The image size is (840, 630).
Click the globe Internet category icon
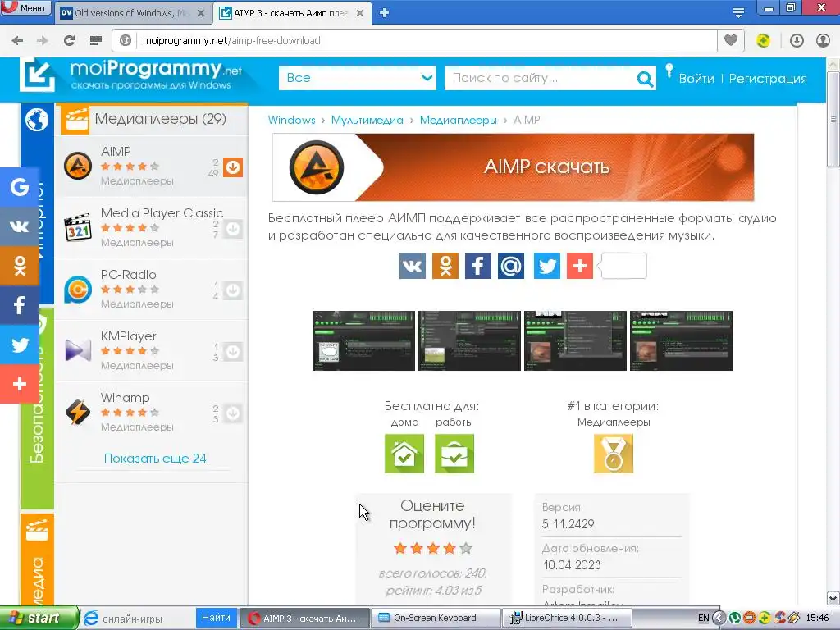37,120
